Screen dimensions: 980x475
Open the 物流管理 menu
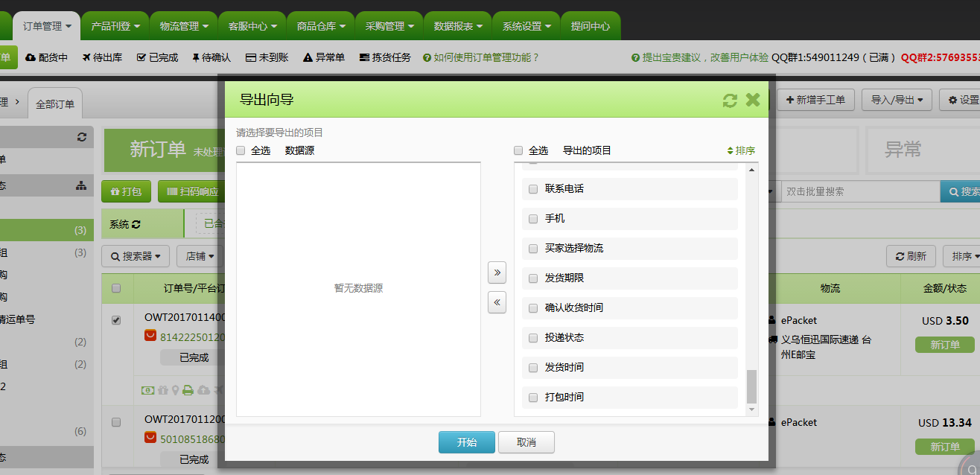pyautogui.click(x=184, y=26)
